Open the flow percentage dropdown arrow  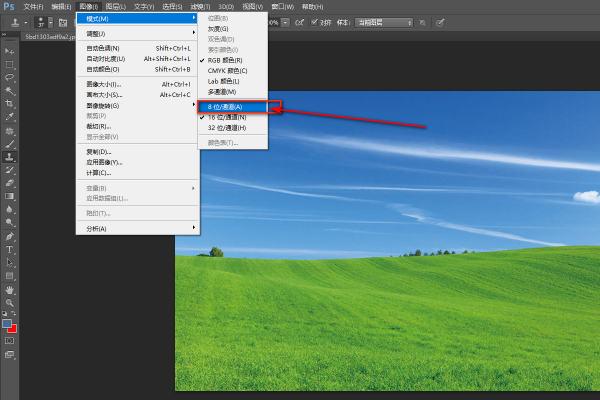(285, 23)
